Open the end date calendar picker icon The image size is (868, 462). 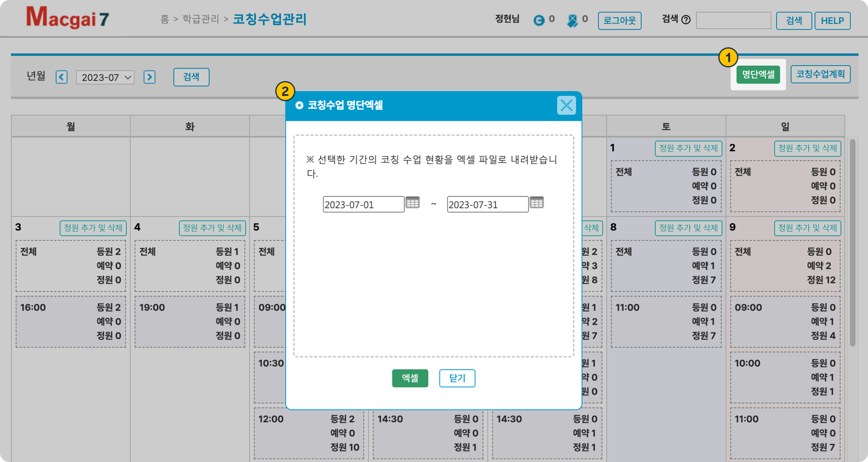536,203
